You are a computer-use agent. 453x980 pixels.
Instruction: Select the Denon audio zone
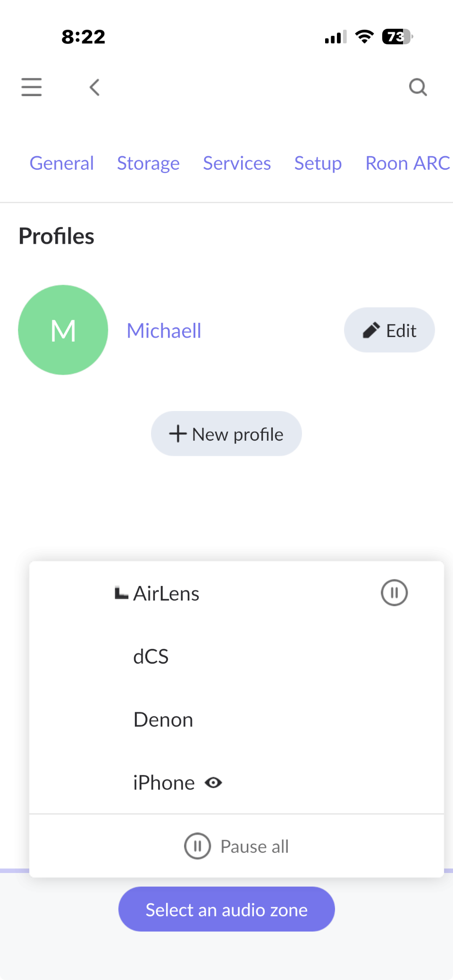point(163,720)
